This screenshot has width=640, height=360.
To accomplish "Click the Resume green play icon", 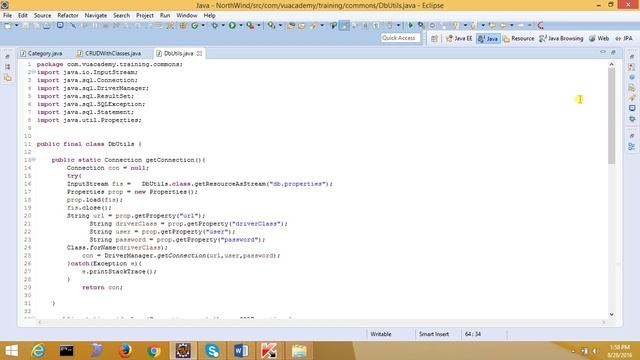I will [411, 25].
